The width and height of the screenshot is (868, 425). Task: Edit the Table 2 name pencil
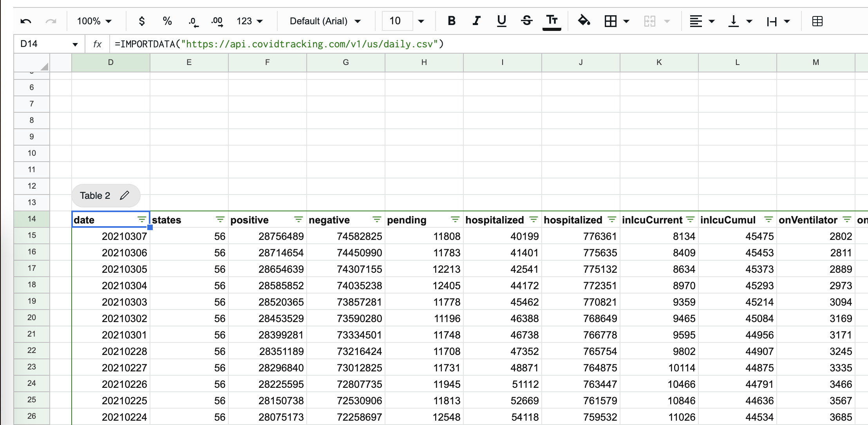click(x=125, y=195)
